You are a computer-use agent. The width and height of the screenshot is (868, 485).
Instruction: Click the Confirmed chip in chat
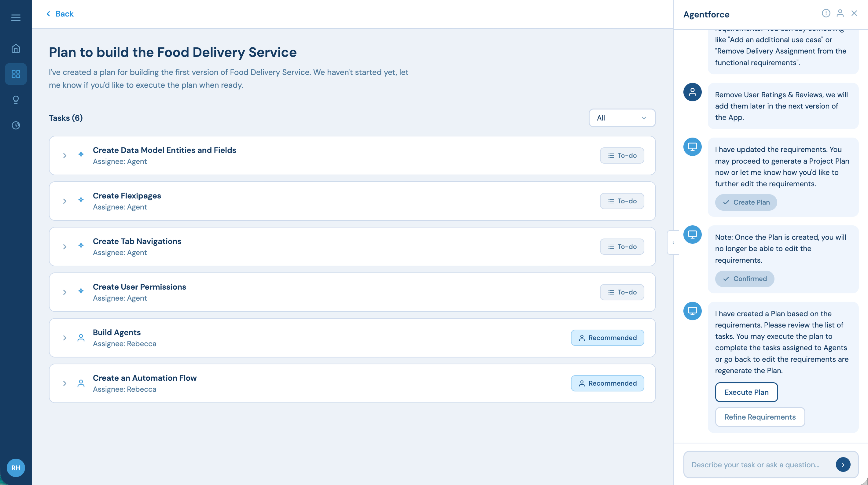745,279
